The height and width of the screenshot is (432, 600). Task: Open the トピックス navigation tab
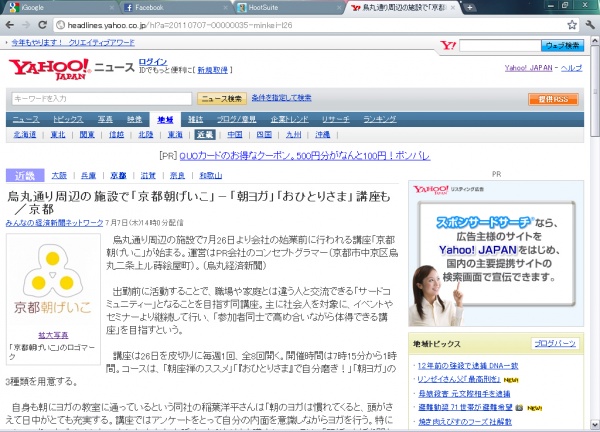point(68,119)
